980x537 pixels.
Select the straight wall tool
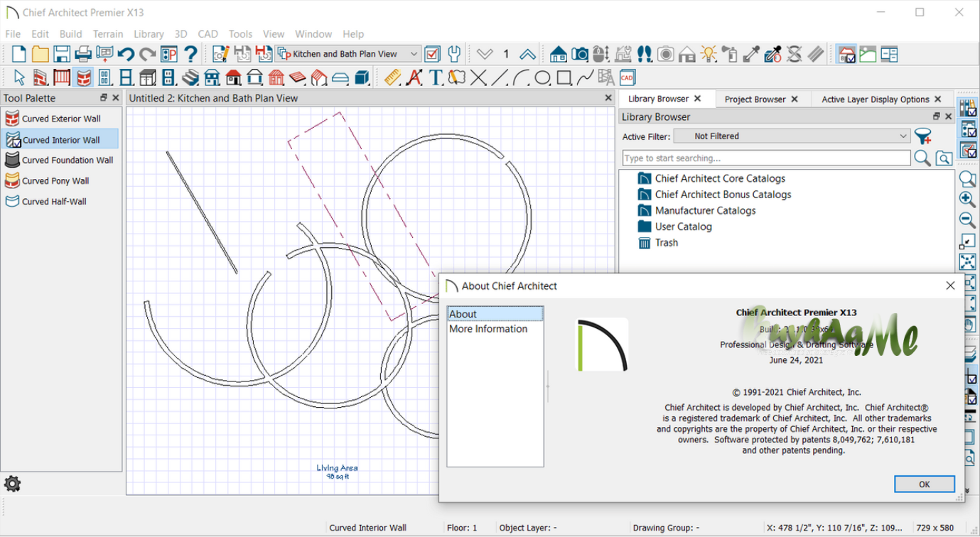click(41, 77)
